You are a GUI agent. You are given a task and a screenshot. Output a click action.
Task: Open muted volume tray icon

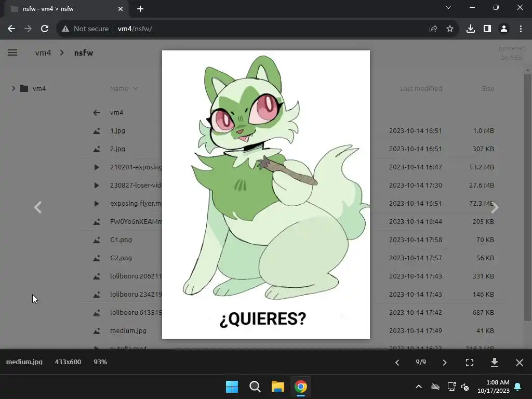click(x=465, y=387)
